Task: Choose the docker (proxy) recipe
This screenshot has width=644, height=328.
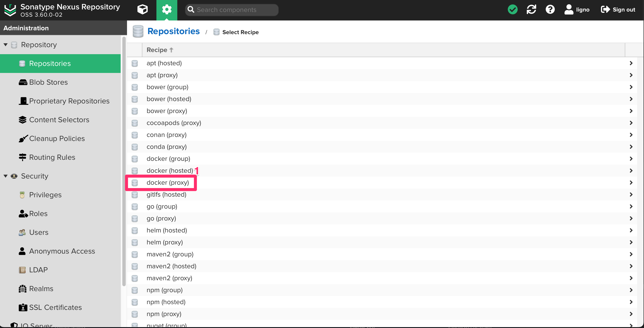Action: [167, 183]
